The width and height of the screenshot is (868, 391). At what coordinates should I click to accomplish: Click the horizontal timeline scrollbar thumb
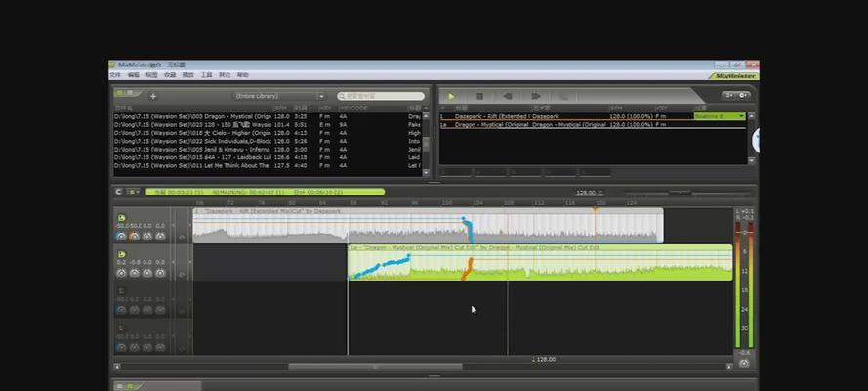[375, 367]
